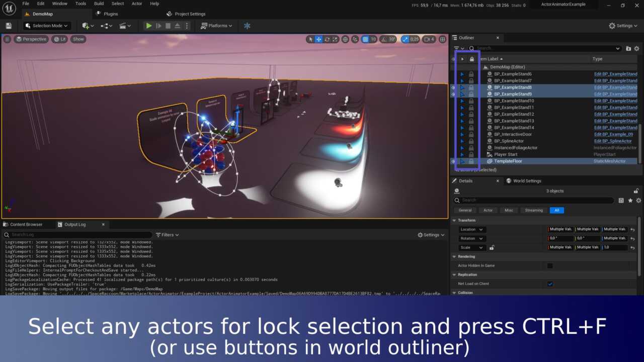
Task: Collapse the Transform section
Action: pos(454,220)
